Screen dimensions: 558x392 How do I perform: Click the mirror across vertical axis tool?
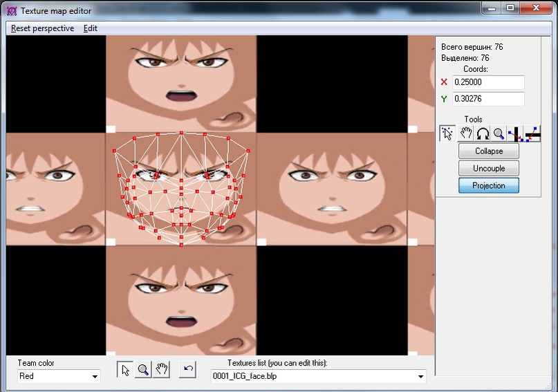pos(515,133)
